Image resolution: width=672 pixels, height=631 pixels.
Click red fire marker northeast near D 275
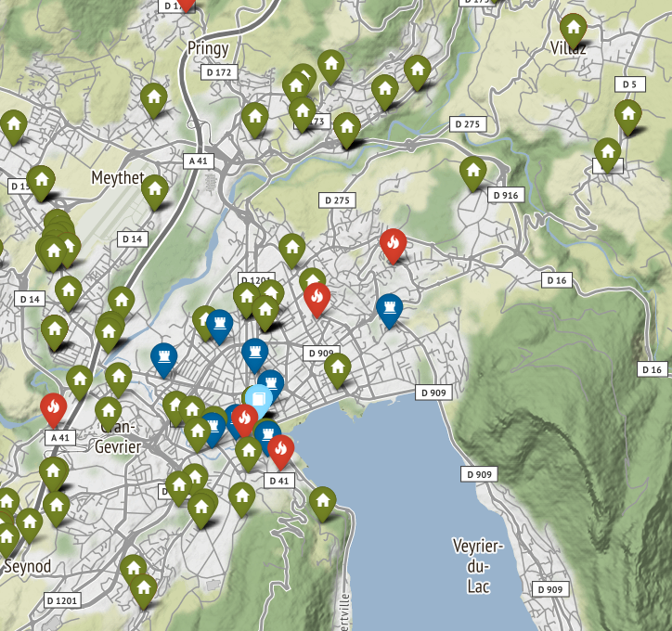(x=393, y=246)
